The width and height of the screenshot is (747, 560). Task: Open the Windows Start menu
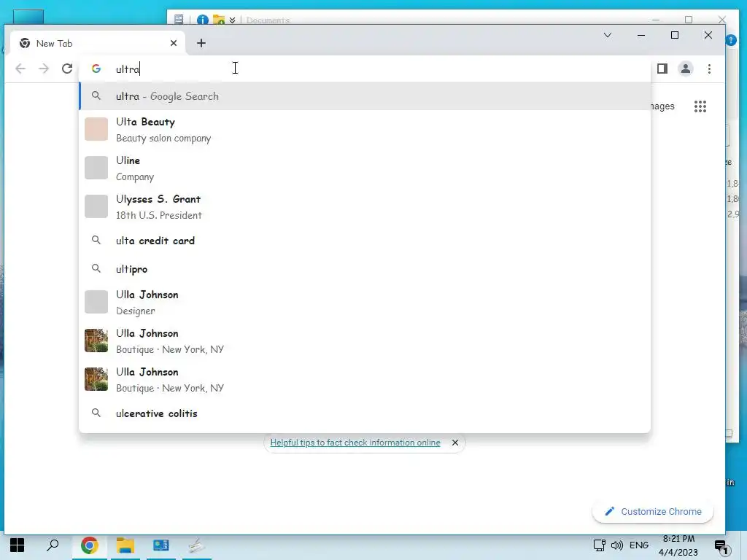click(18, 545)
